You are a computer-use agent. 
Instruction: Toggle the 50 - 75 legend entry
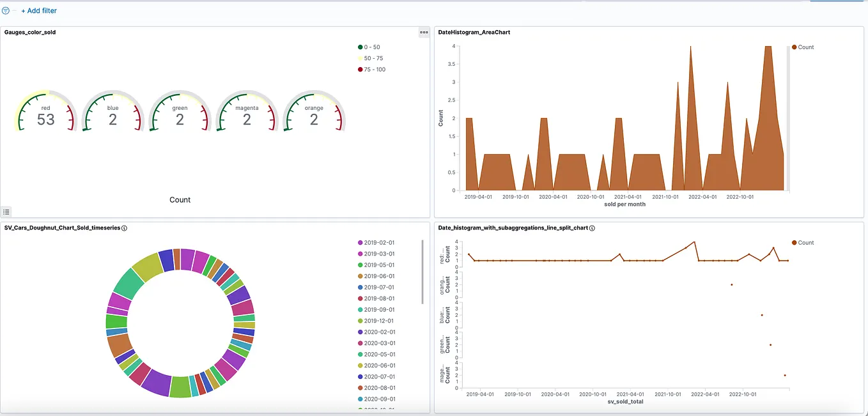(x=373, y=58)
